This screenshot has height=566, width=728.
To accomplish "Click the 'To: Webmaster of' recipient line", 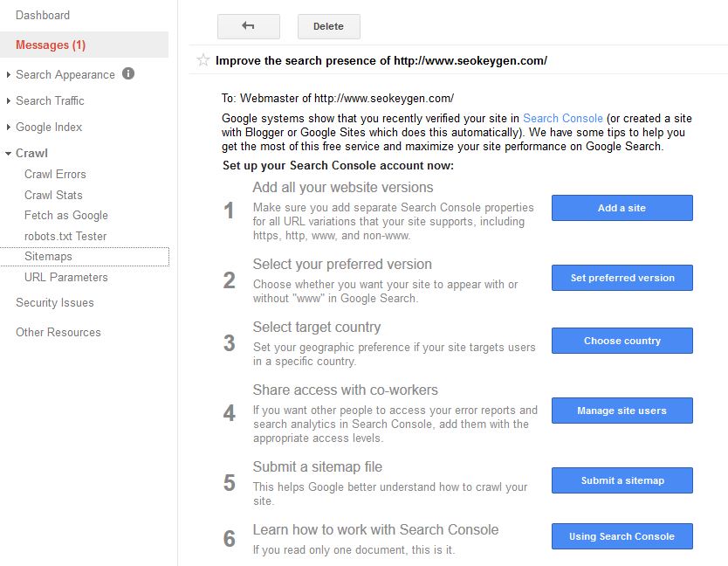I will (338, 99).
